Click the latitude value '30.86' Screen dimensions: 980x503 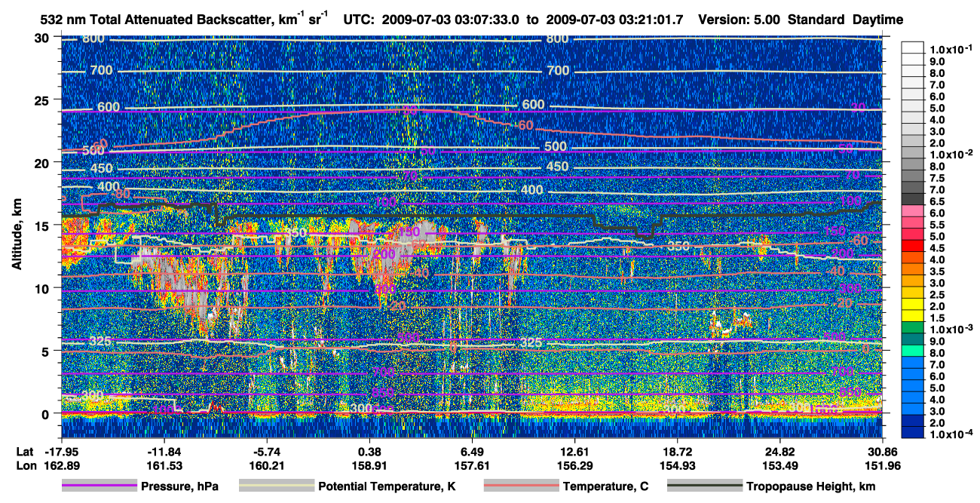point(883,451)
